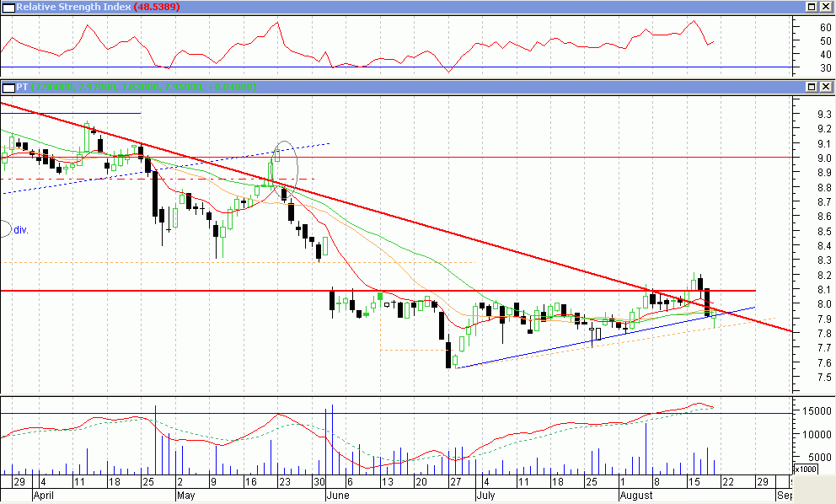Maximize the PT price chart panel
836x504 pixels.
pos(812,87)
